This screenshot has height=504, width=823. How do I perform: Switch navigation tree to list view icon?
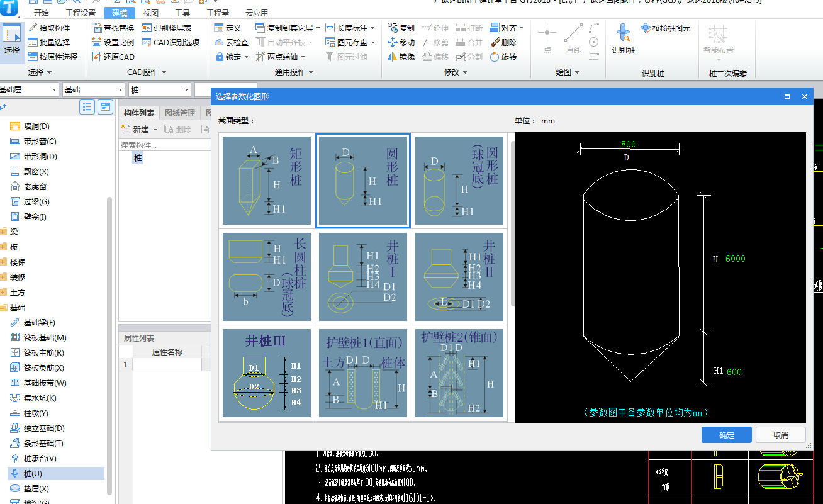(87, 107)
